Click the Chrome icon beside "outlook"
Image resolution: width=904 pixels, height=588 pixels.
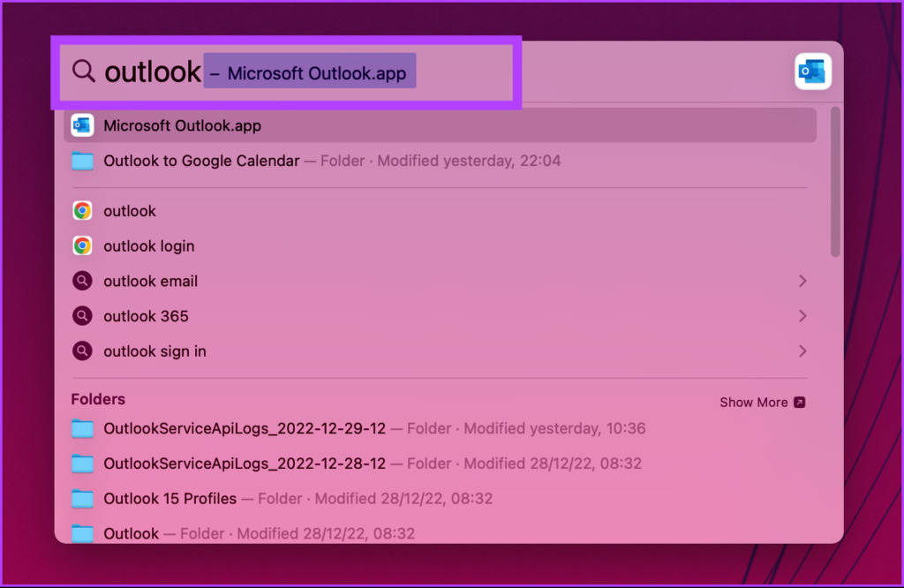[82, 211]
